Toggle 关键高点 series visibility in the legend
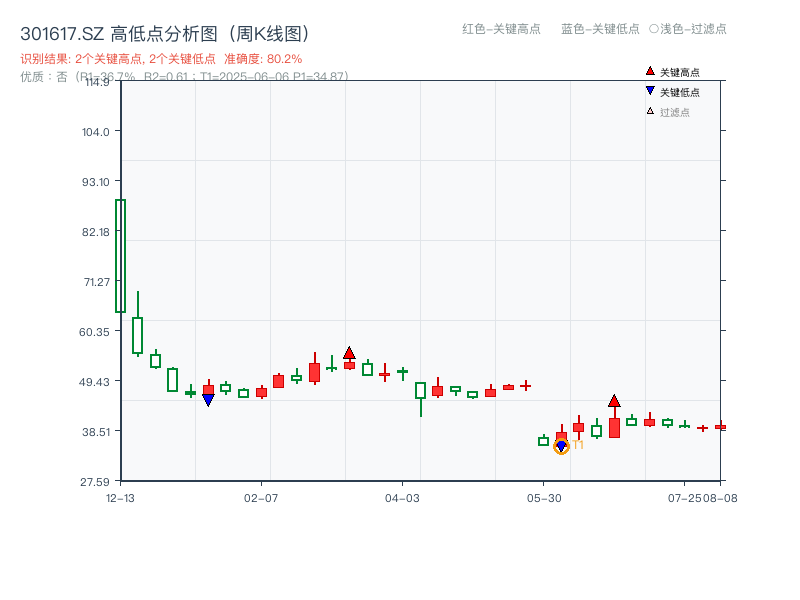Image resolution: width=800 pixels, height=600 pixels. coord(673,71)
